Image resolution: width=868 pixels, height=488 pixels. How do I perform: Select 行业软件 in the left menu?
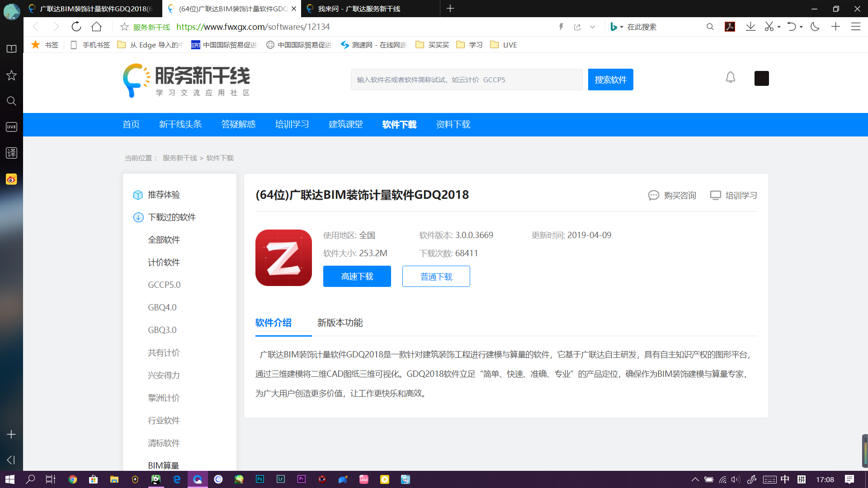(x=164, y=421)
